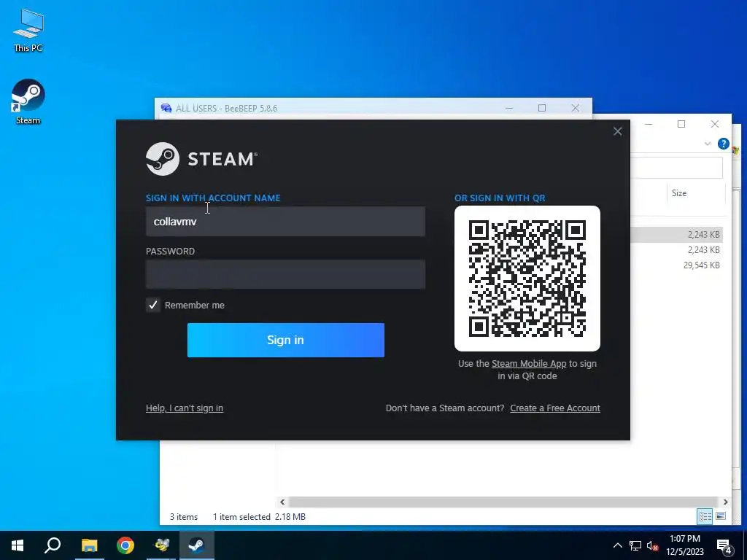
Task: Click the 3 items status bar text
Action: click(x=184, y=517)
